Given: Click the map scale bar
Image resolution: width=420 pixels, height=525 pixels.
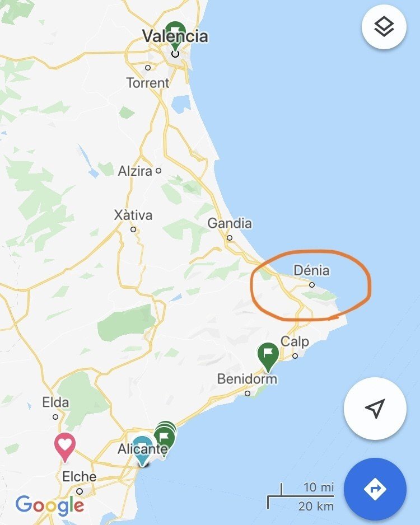Looking at the screenshot, I should (300, 497).
